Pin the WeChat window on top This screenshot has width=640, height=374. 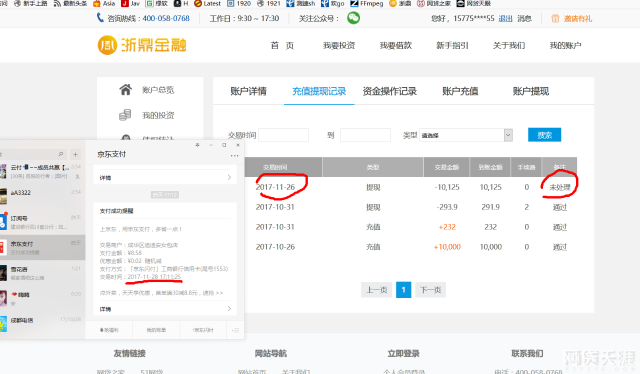coord(198,145)
